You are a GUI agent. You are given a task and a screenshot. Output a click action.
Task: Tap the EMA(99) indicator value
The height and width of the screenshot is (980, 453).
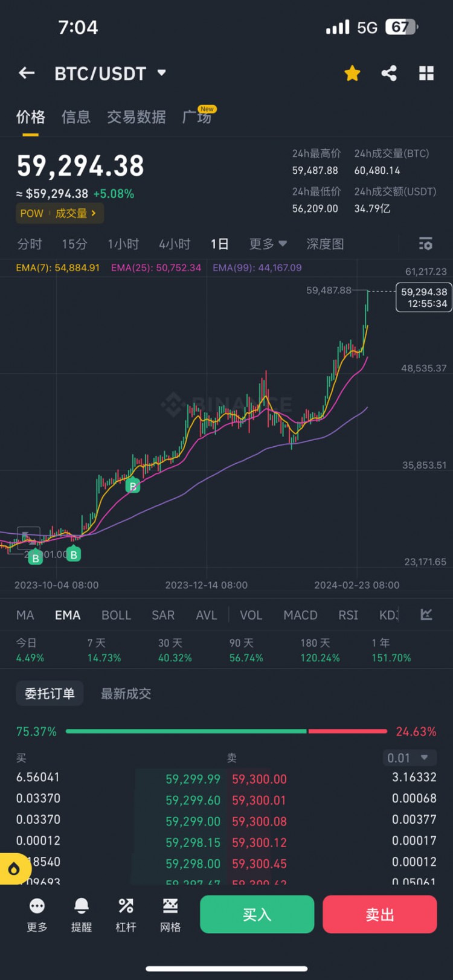[x=257, y=267]
